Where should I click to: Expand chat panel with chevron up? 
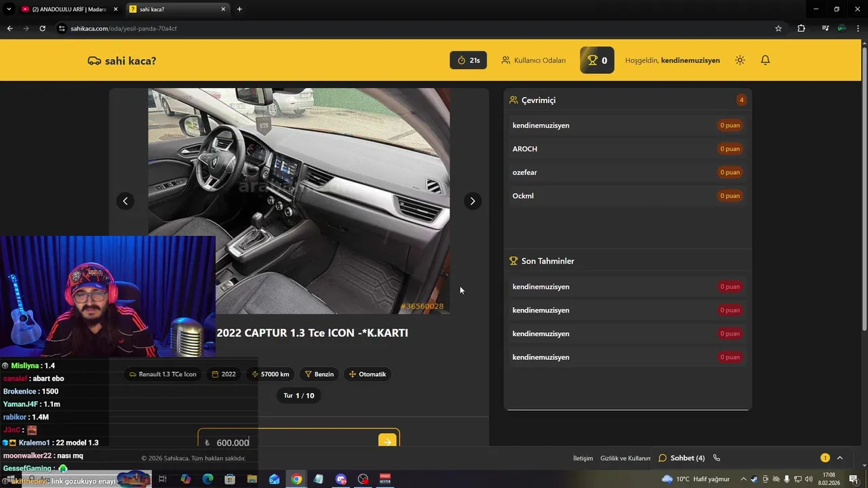pyautogui.click(x=840, y=458)
